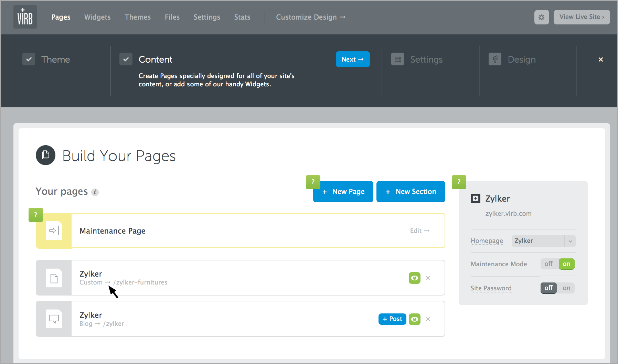
Task: Open Edit link for Maintenance Page
Action: (419, 231)
